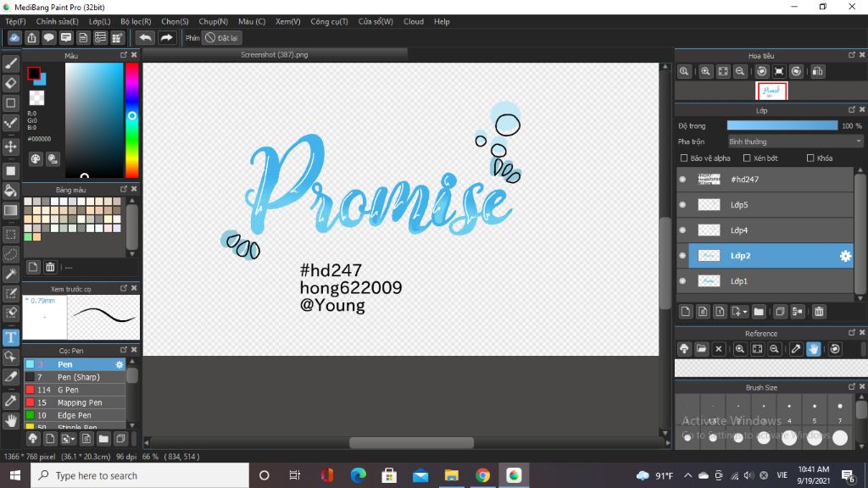Screen dimensions: 868x488
Task: Open the Cloud menu
Action: [414, 21]
